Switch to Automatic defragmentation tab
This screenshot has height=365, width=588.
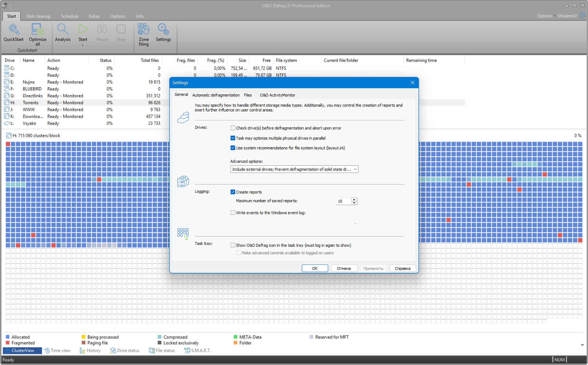pos(216,95)
